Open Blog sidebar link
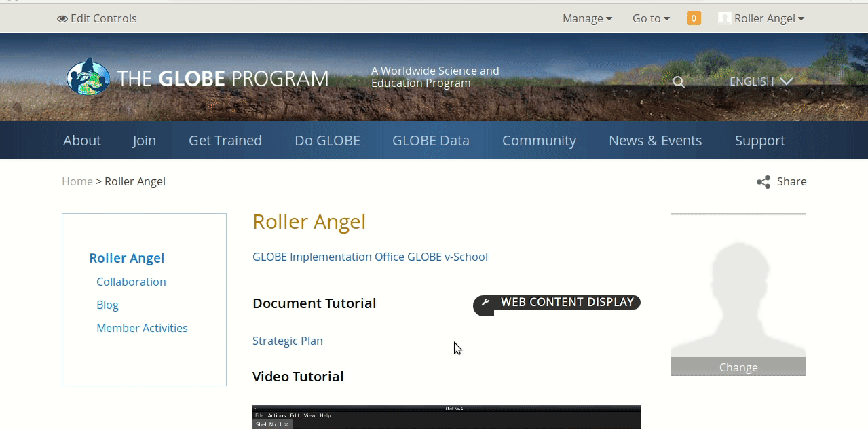This screenshot has width=868, height=429. 107,305
